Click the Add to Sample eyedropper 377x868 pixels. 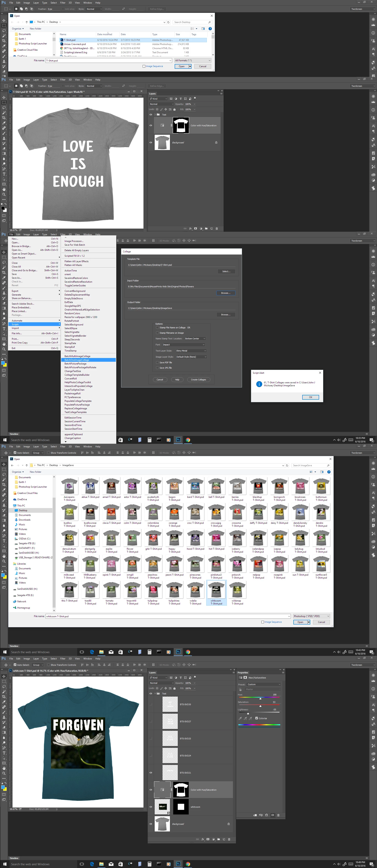coord(245,718)
